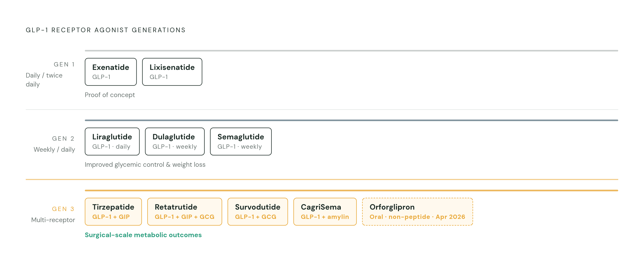Click the Liraglutide daily card
This screenshot has height=266, width=644.
112,141
